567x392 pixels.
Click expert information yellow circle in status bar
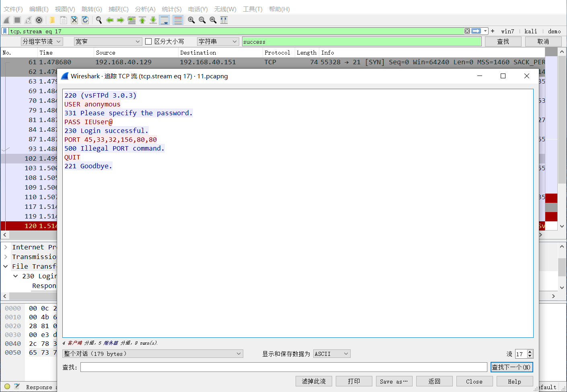coord(7,386)
